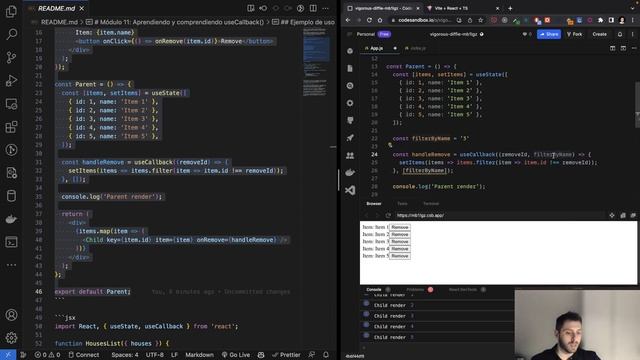Show additional activity bar views (ellipsis)
Viewport: 640px width, 360px height.
coord(11,265)
